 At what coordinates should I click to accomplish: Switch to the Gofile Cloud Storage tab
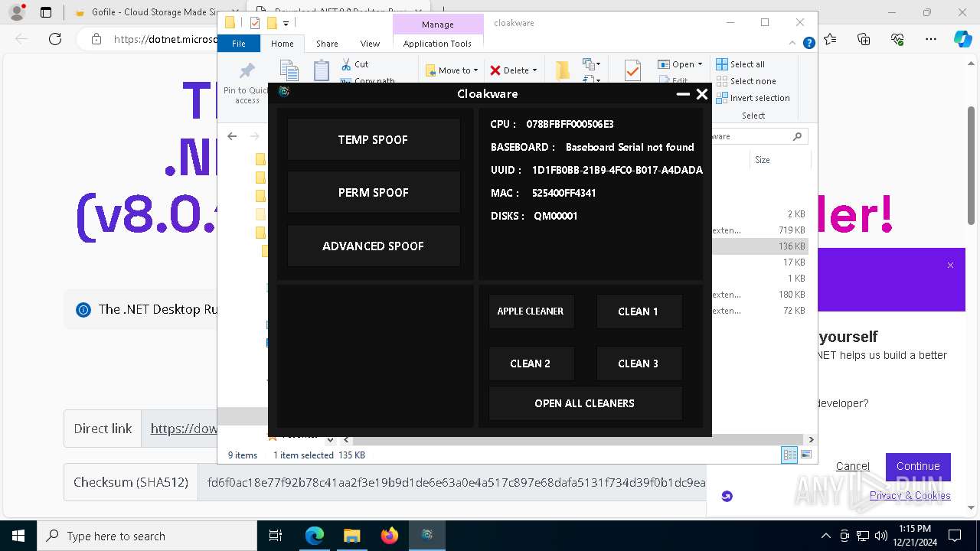(153, 12)
